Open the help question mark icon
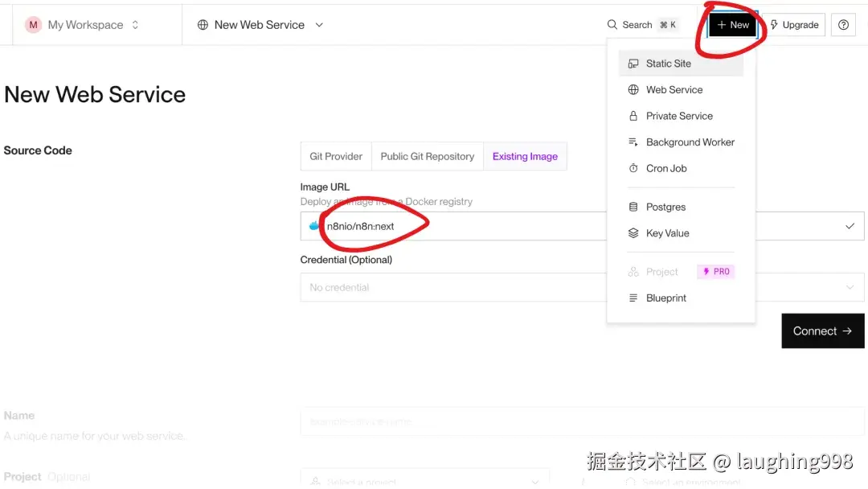 pyautogui.click(x=843, y=25)
